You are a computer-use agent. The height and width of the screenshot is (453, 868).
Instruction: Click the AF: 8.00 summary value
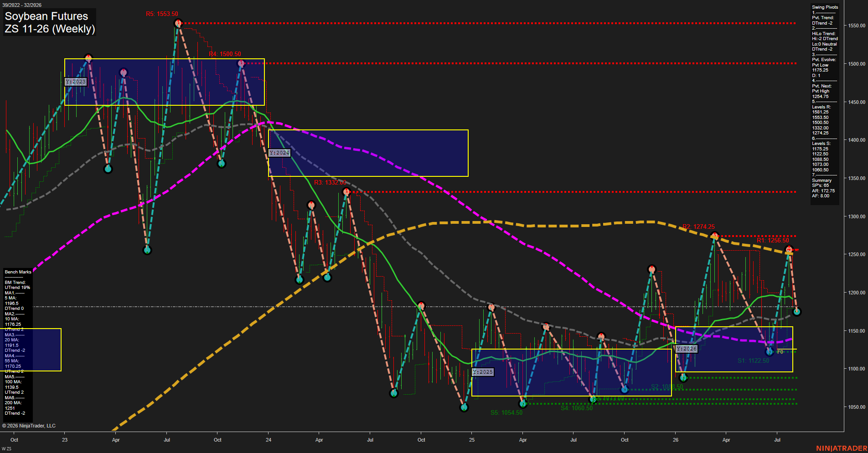pos(821,196)
